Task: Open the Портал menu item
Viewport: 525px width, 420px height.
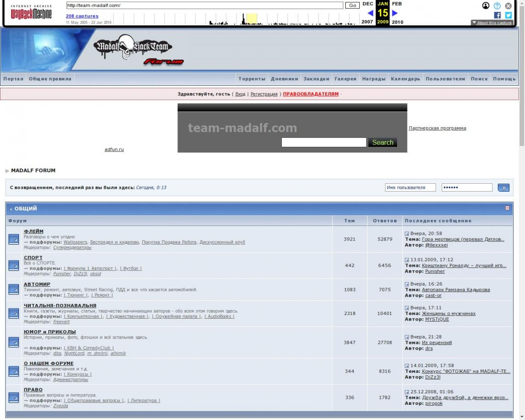Action: point(13,79)
